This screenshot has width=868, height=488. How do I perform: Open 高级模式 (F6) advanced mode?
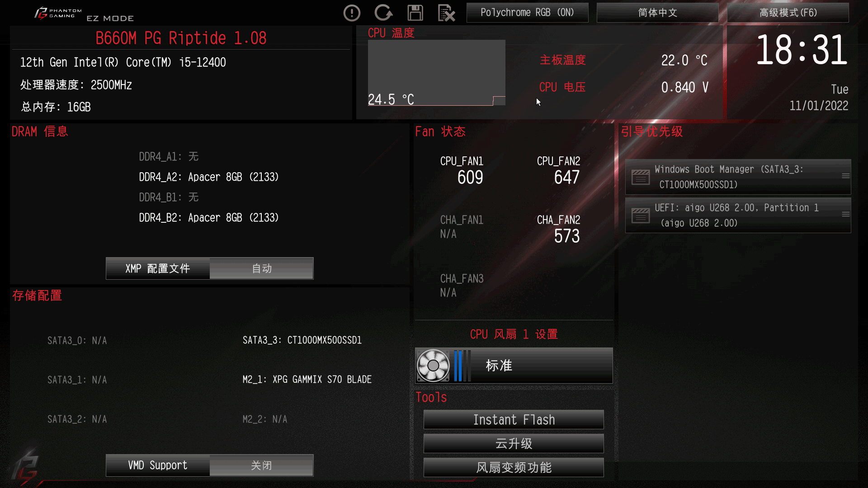[787, 12]
